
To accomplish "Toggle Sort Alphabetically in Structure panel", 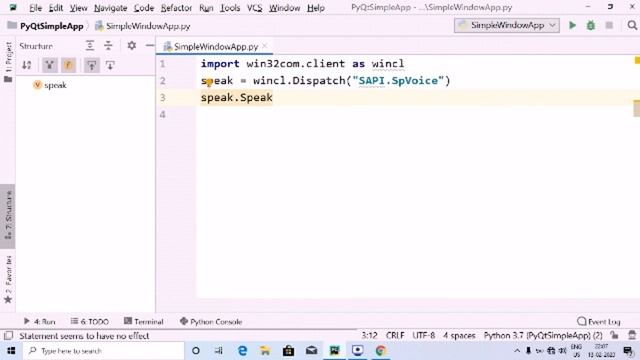I will point(27,65).
